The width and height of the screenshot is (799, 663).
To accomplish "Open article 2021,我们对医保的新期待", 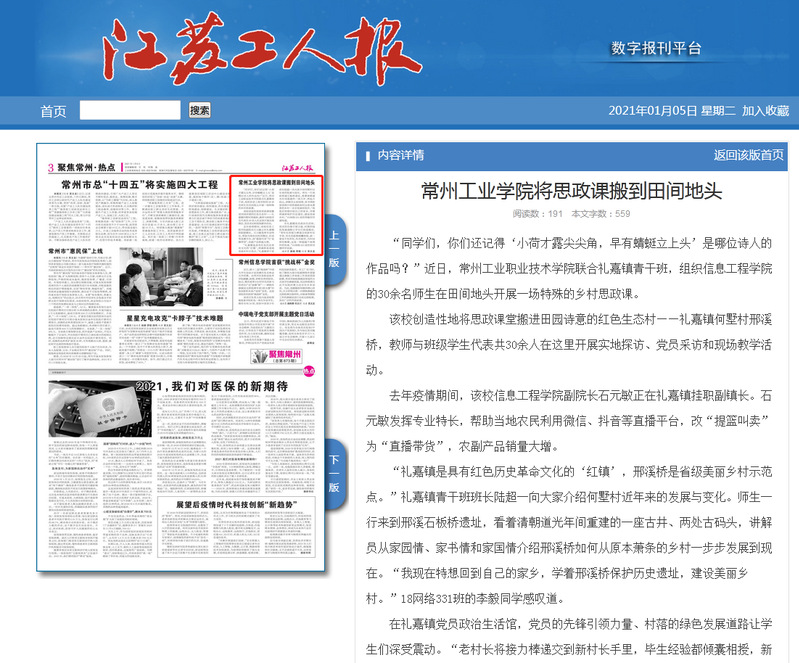I will 210,385.
